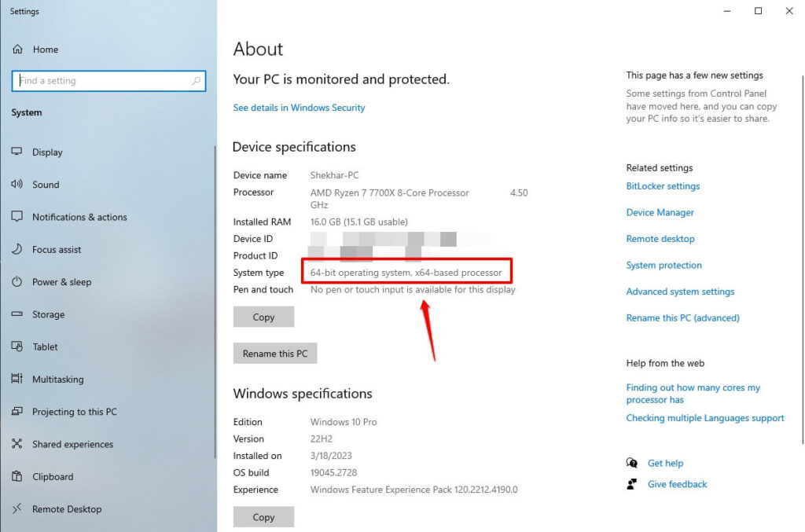Click the Remote Desktop icon
Viewport: 805px width, 532px height.
pyautogui.click(x=17, y=509)
